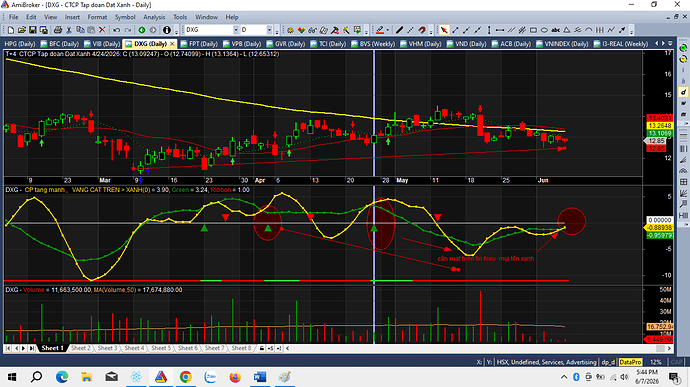Select the Rectangle drawing tool
Image resolution: width=690 pixels, height=387 pixels.
(x=533, y=30)
